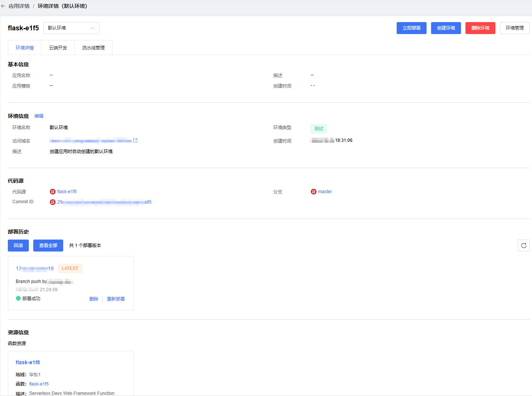Click the 立即部署 button
This screenshot has width=532, height=396.
[412, 28]
